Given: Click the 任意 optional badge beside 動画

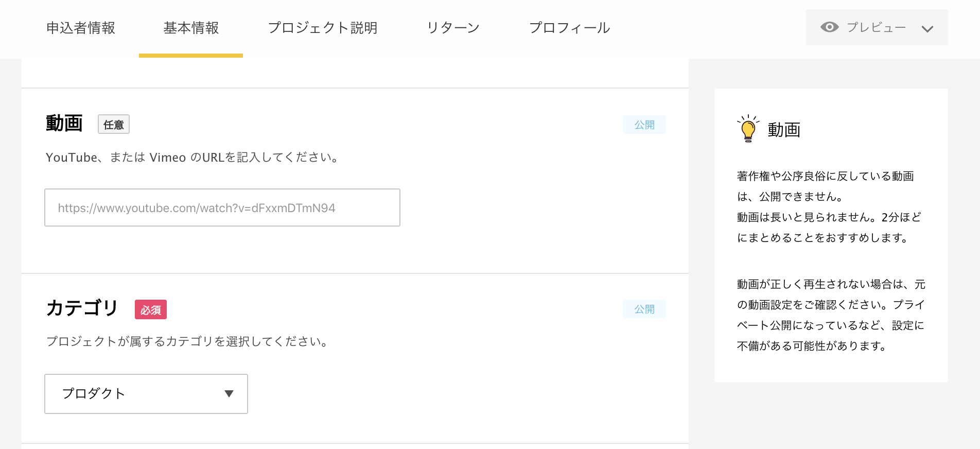Looking at the screenshot, I should pos(114,125).
